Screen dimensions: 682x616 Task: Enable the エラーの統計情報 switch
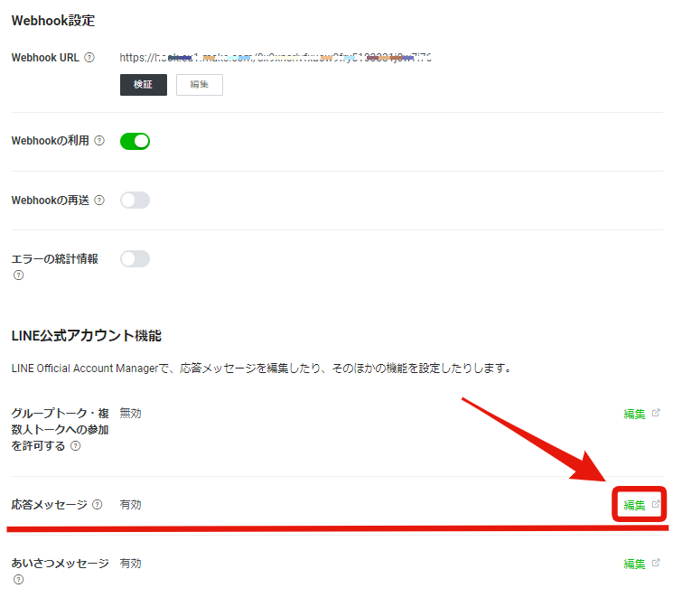tap(135, 259)
